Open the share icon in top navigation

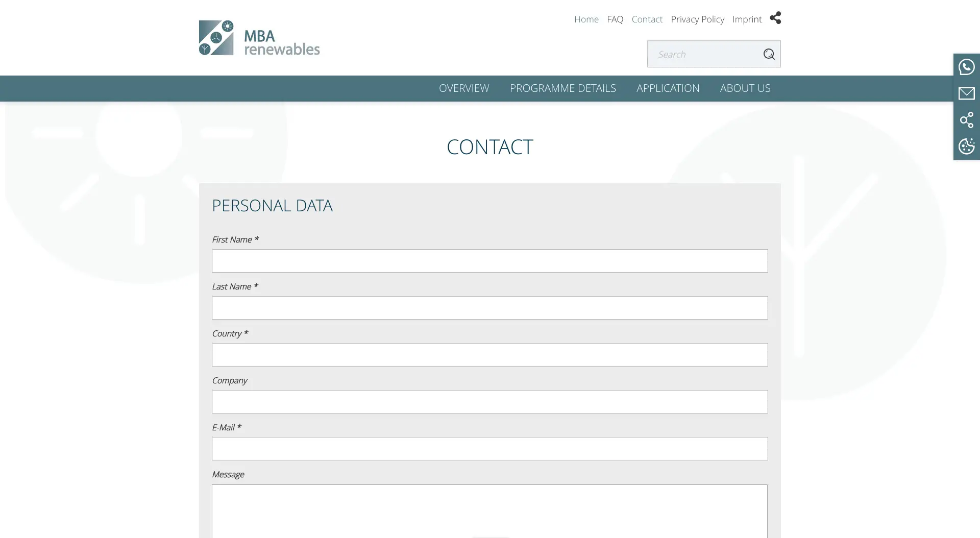tap(775, 18)
